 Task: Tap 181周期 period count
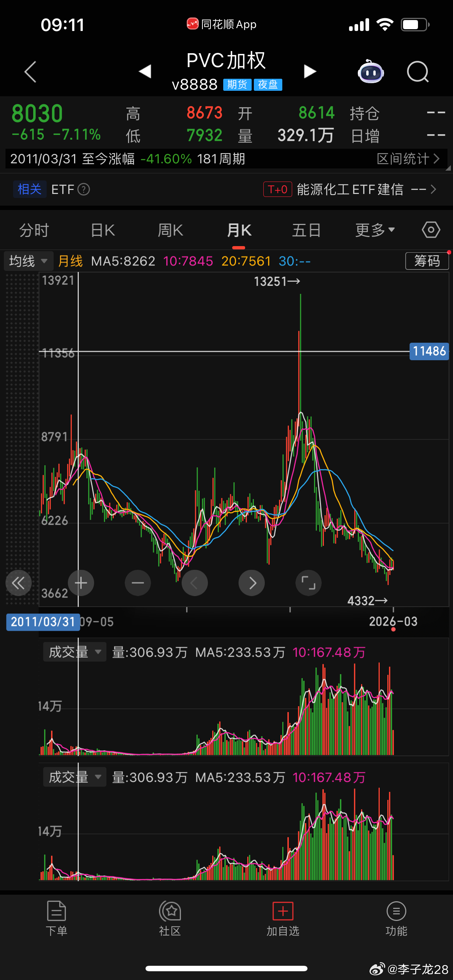pos(221,159)
